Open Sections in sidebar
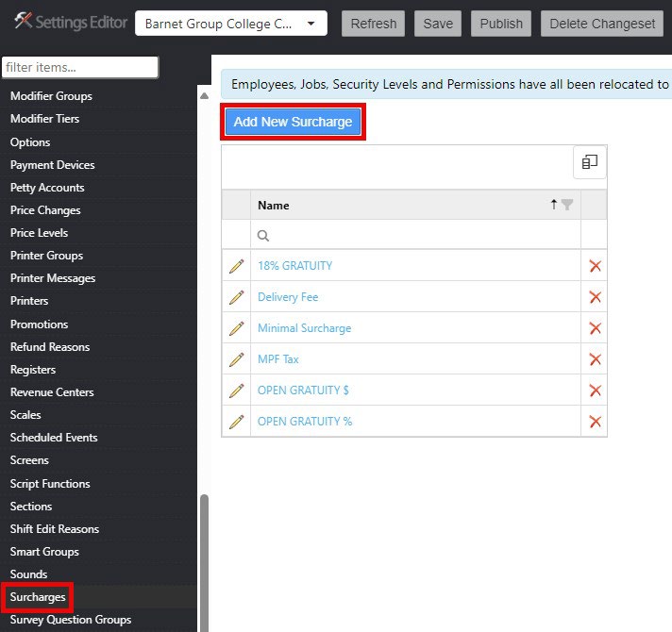This screenshot has width=672, height=632. click(31, 507)
